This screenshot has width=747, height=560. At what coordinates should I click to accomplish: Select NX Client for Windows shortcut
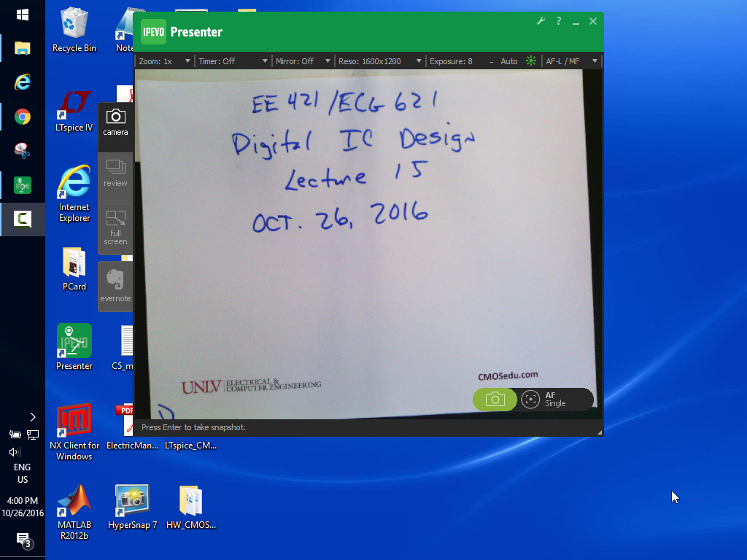pos(74,432)
